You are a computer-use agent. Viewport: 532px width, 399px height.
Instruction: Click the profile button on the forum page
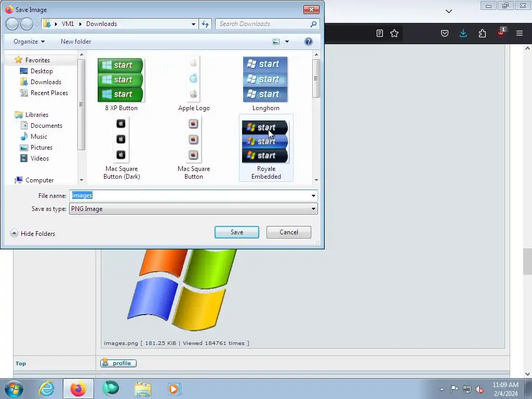pos(118,363)
